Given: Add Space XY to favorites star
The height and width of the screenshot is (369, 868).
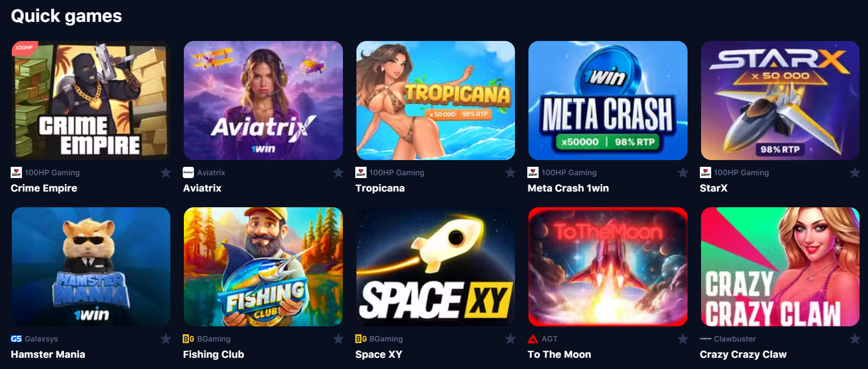Looking at the screenshot, I should (510, 339).
